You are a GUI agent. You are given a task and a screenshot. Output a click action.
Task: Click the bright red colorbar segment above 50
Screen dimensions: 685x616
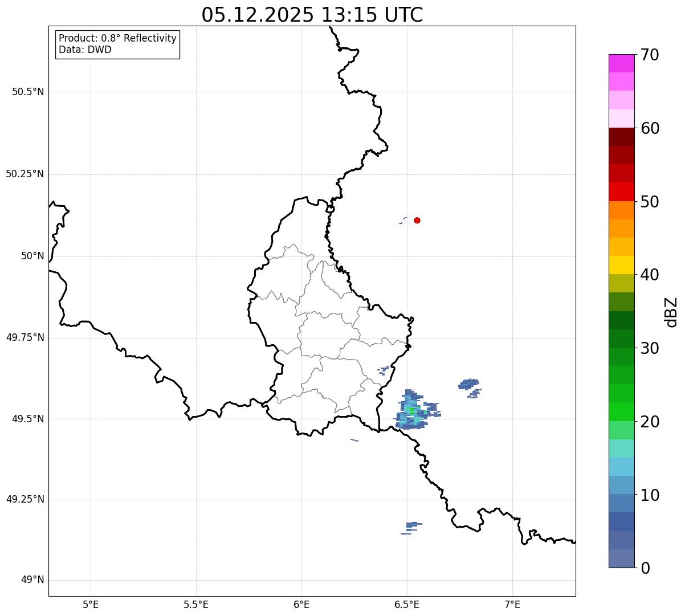[621, 191]
